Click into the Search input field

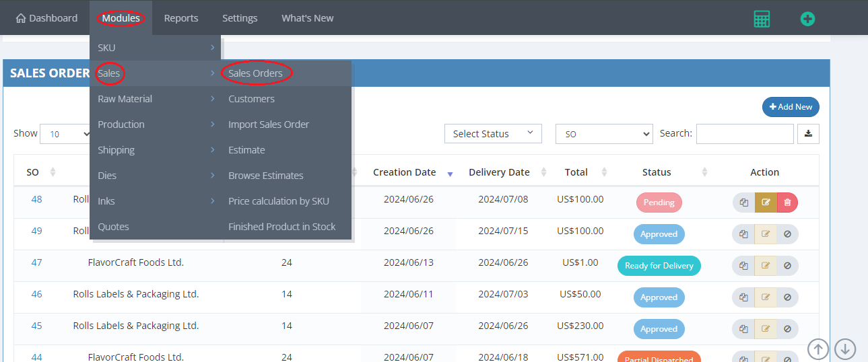tap(744, 134)
